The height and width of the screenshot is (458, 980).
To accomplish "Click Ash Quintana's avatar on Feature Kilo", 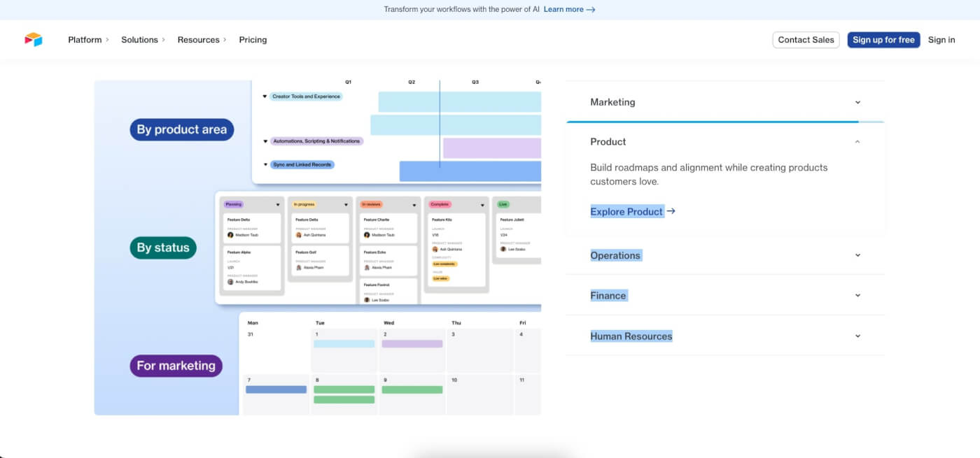I will pos(435,249).
